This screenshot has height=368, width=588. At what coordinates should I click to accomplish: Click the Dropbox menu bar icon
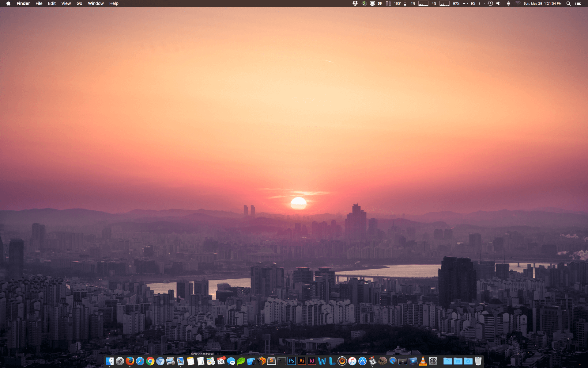(x=355, y=3)
